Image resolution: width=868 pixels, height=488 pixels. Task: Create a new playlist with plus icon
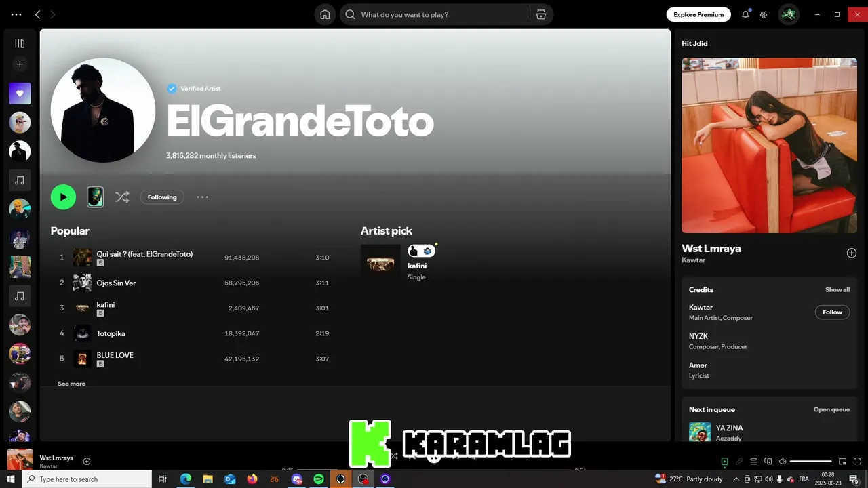point(20,64)
